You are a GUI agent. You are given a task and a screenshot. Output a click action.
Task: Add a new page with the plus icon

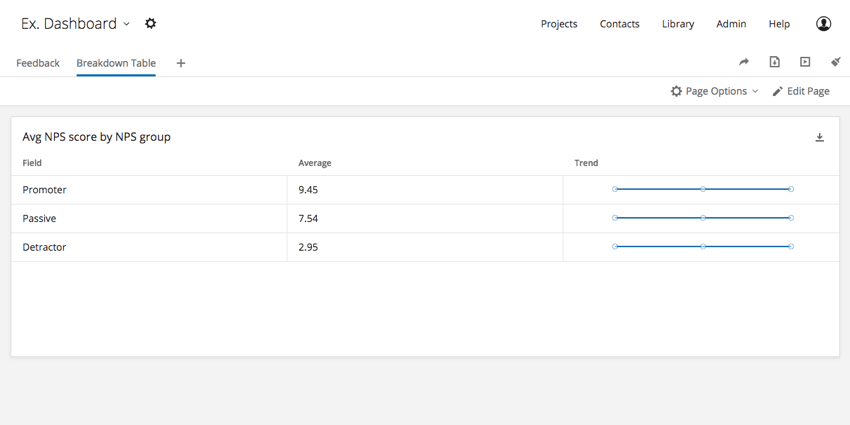(181, 63)
